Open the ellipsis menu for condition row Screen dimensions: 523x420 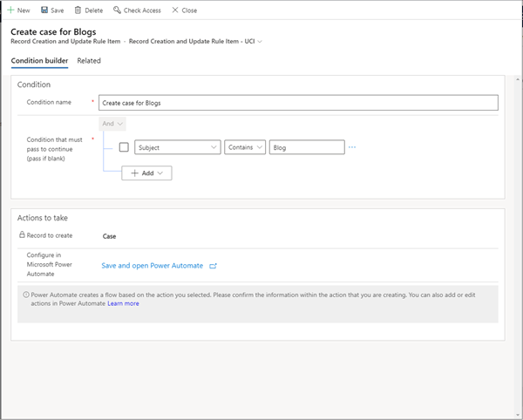pos(352,147)
